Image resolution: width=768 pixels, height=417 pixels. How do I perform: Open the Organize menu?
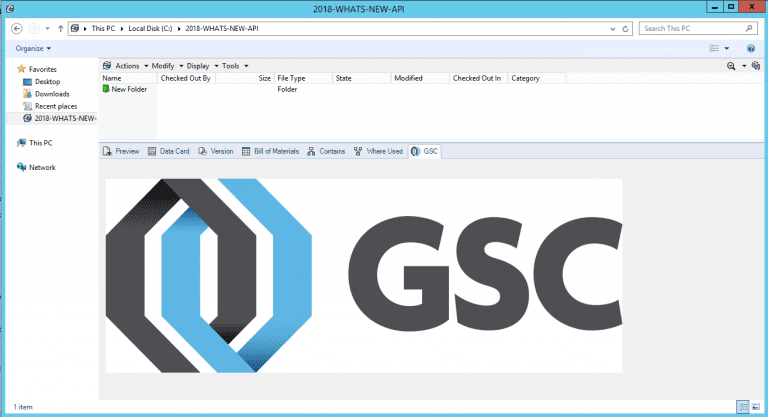click(33, 49)
